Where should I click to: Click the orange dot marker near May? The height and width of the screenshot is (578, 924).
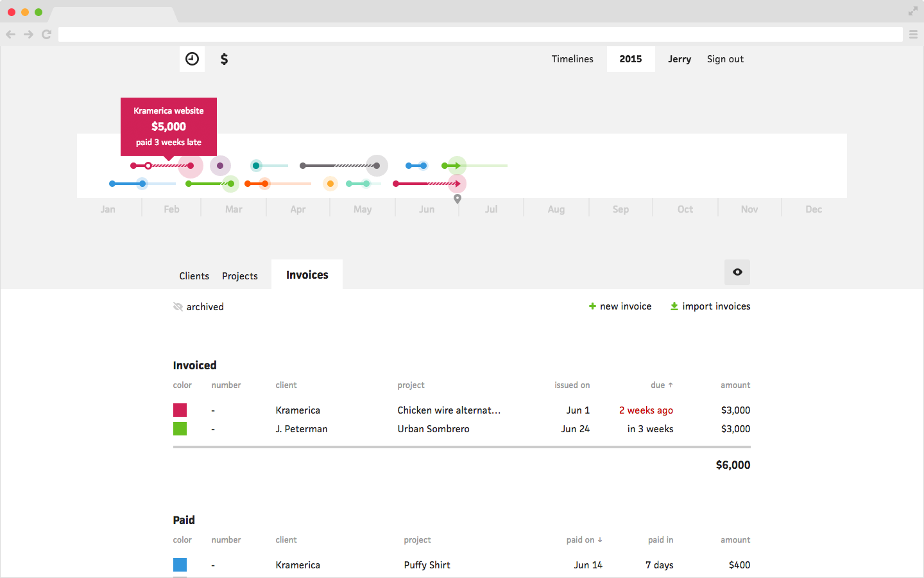point(330,184)
